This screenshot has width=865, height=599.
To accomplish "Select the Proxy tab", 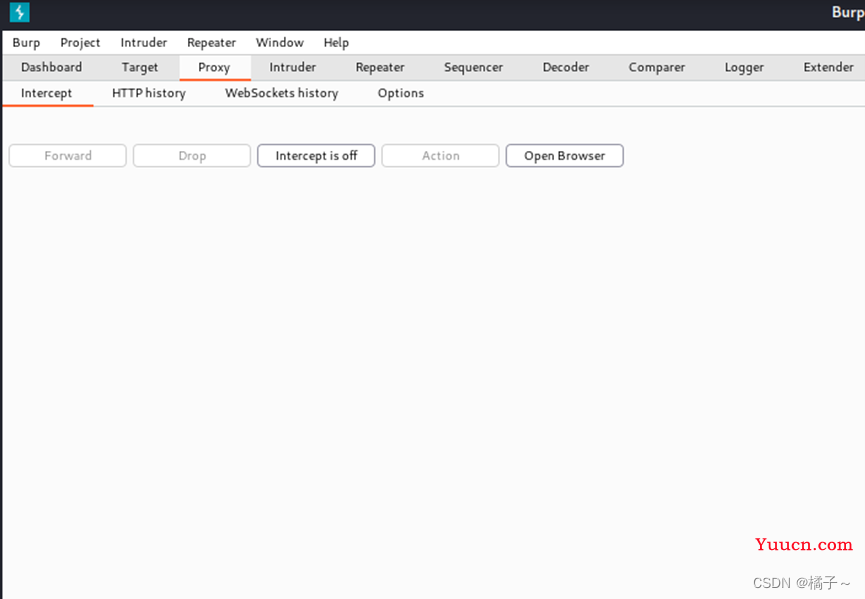I will point(214,67).
